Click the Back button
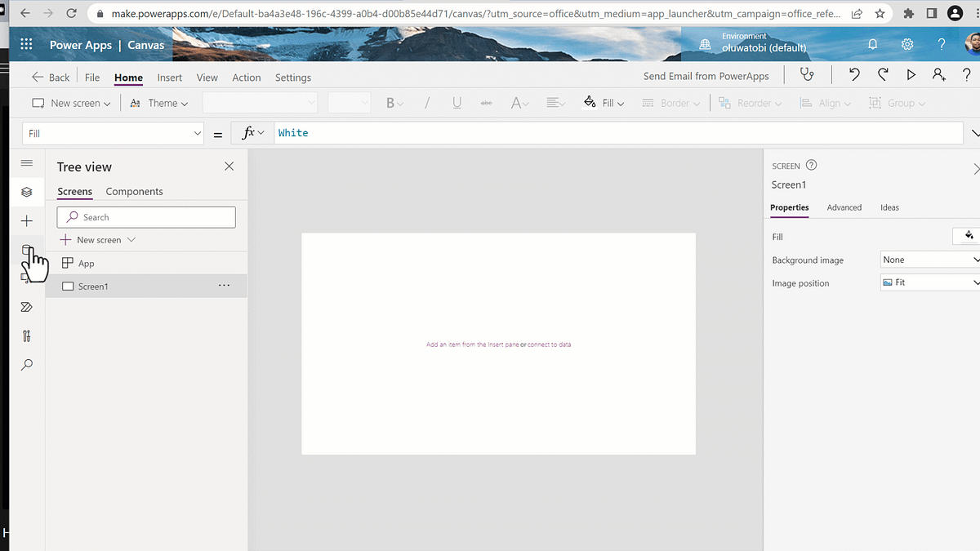This screenshot has width=980, height=551. pyautogui.click(x=51, y=77)
